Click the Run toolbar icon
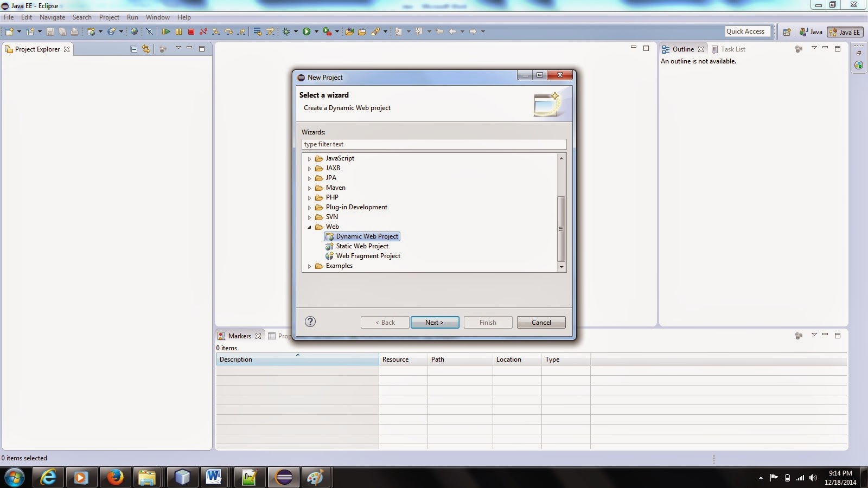 307,31
